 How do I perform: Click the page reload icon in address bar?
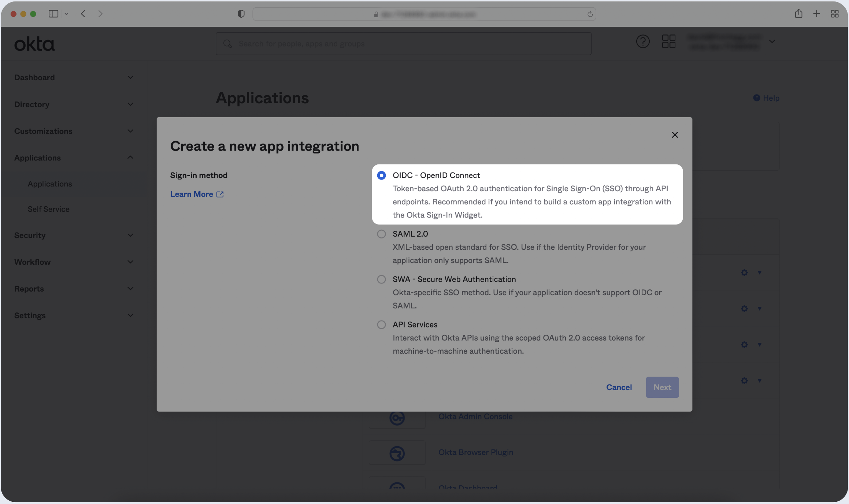point(590,14)
